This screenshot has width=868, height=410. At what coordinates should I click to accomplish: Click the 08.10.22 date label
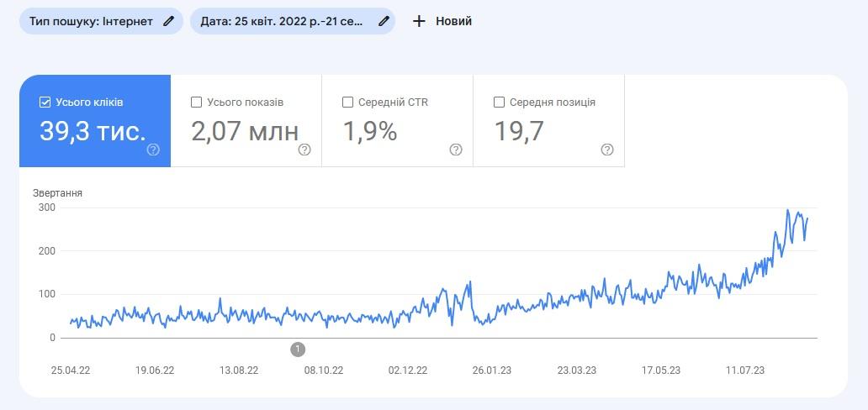323,371
